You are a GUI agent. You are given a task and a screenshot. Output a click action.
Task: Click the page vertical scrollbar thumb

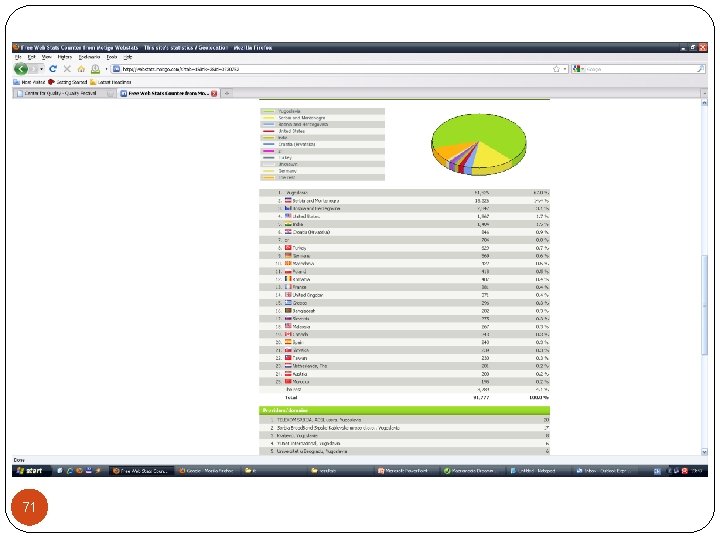pyautogui.click(x=704, y=304)
